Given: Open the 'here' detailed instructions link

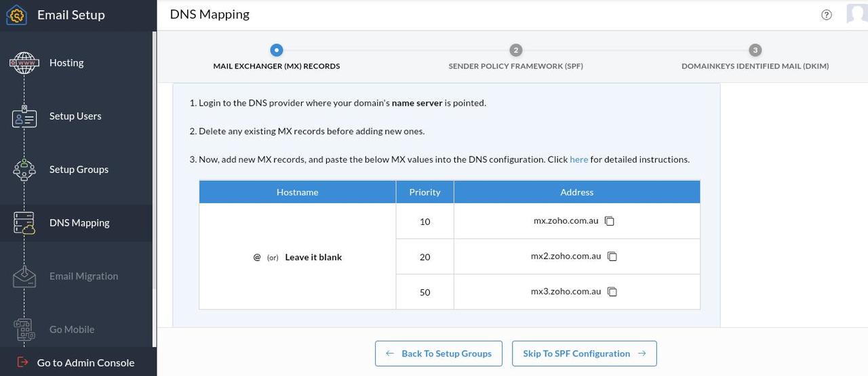Looking at the screenshot, I should point(578,160).
